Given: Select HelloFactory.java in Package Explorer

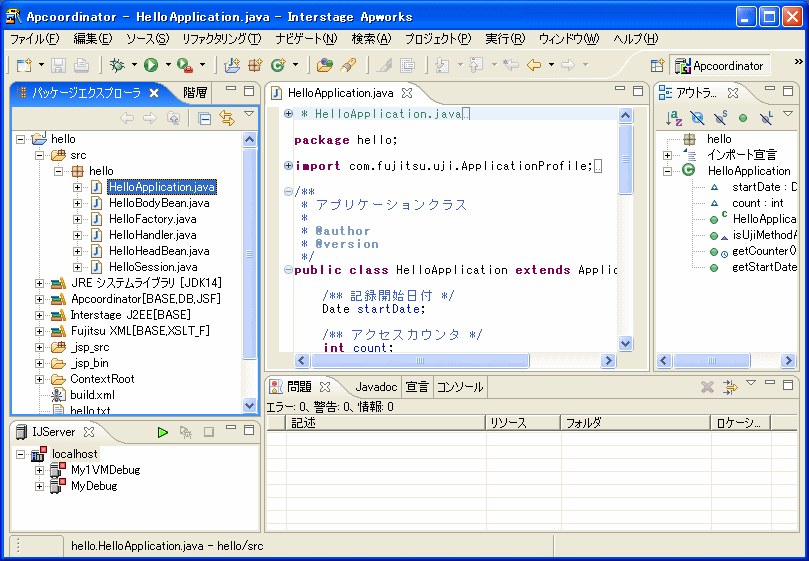Looking at the screenshot, I should click(153, 219).
